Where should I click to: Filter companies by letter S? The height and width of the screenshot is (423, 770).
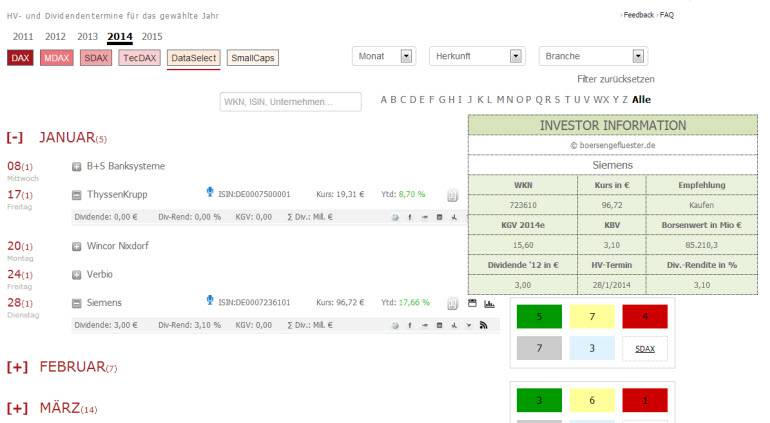tap(557, 100)
